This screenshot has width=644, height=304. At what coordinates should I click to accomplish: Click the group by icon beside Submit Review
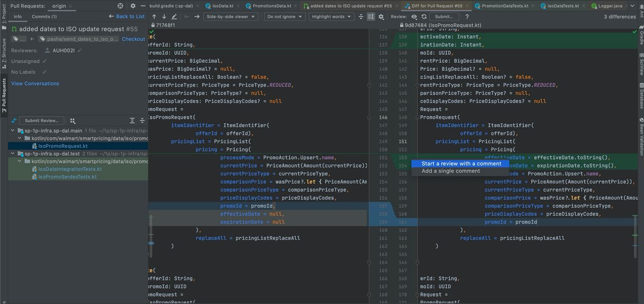click(72, 121)
